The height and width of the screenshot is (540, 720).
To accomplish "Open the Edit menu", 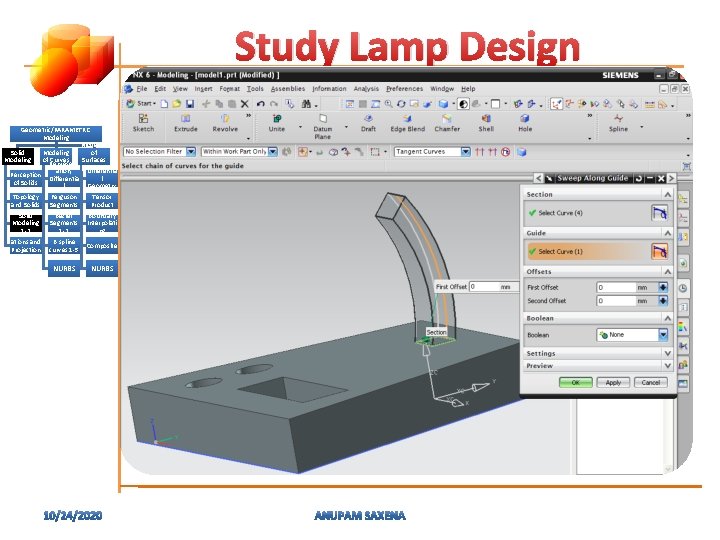I will pos(160,89).
